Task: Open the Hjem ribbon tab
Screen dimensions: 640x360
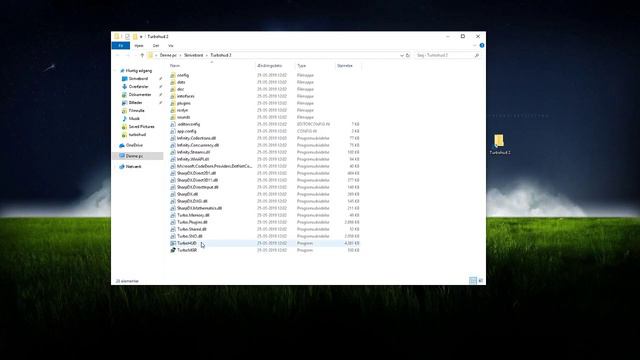Action: [139, 46]
